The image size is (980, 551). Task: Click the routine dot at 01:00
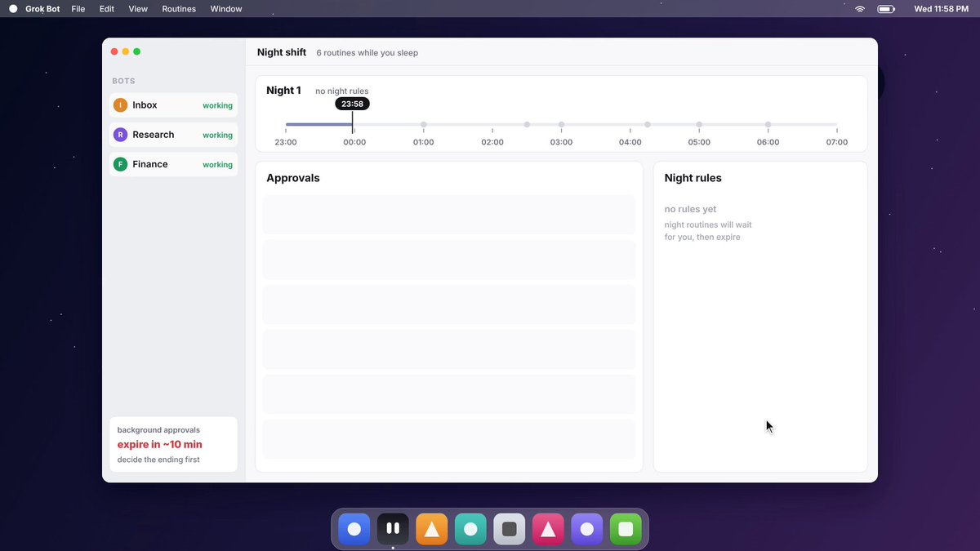coord(424,125)
